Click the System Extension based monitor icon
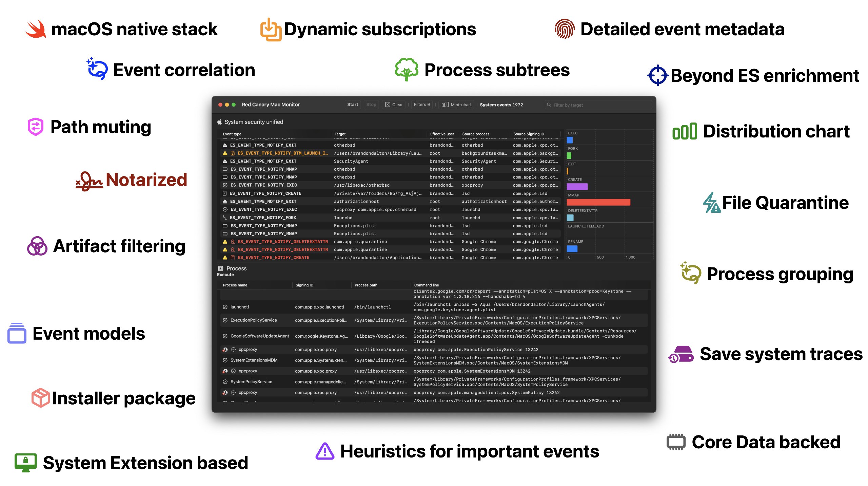Viewport: 868px width, 486px height. 25,463
